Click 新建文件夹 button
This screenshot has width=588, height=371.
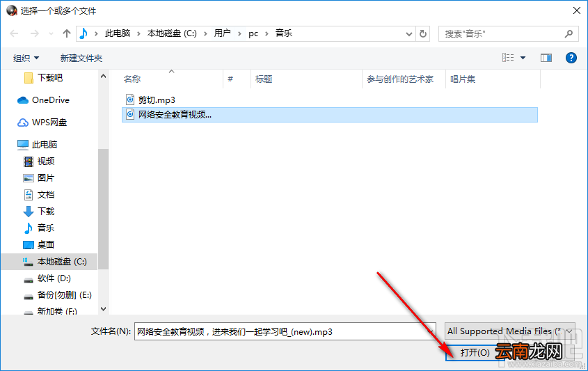click(81, 58)
